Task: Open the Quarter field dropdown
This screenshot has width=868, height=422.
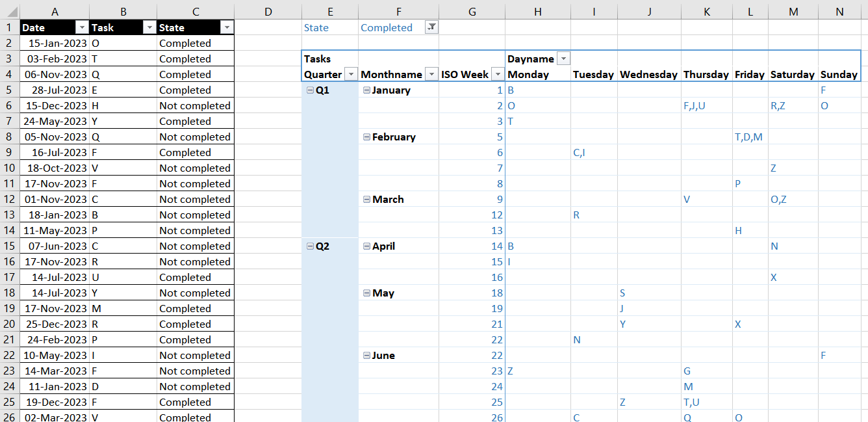Action: click(351, 74)
